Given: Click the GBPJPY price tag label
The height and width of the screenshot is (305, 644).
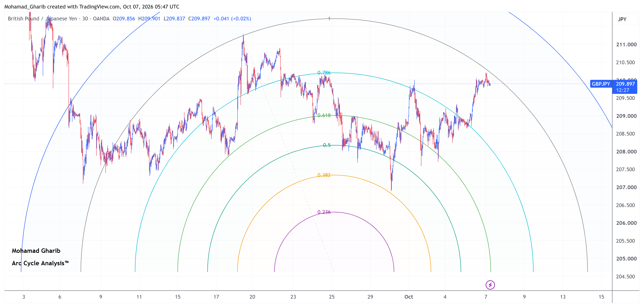Looking at the screenshot, I should pos(601,84).
